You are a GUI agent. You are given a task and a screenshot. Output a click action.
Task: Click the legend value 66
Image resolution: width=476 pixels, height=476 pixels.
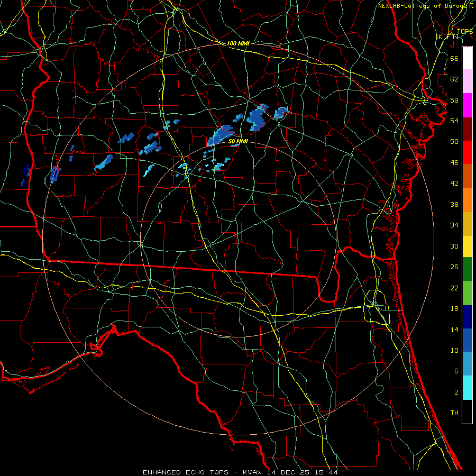pos(454,58)
